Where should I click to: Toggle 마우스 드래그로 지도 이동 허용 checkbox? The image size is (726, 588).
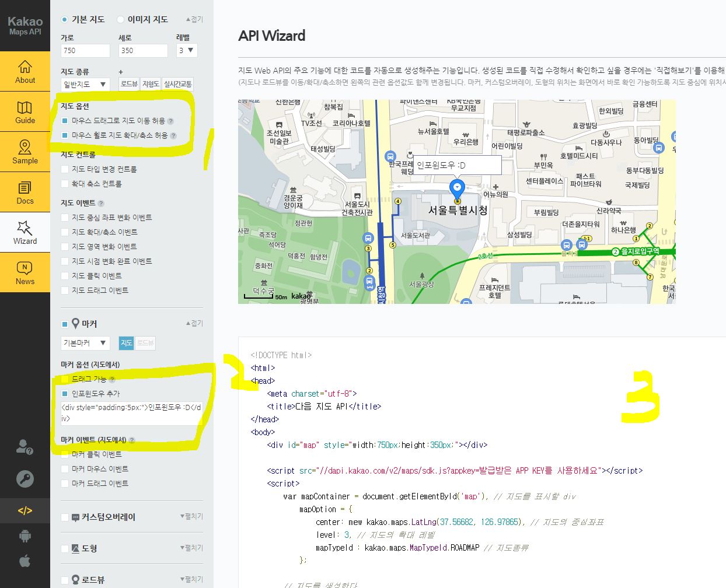pyautogui.click(x=65, y=121)
